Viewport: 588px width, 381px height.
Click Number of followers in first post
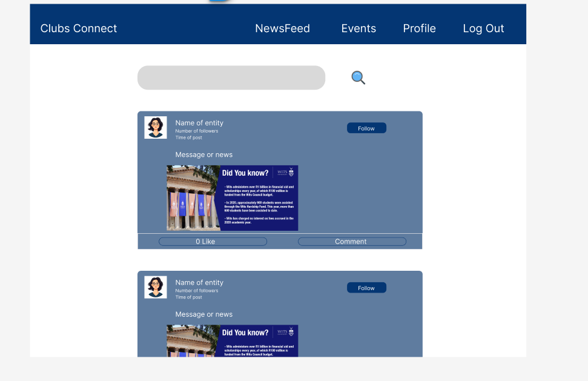pyautogui.click(x=196, y=131)
